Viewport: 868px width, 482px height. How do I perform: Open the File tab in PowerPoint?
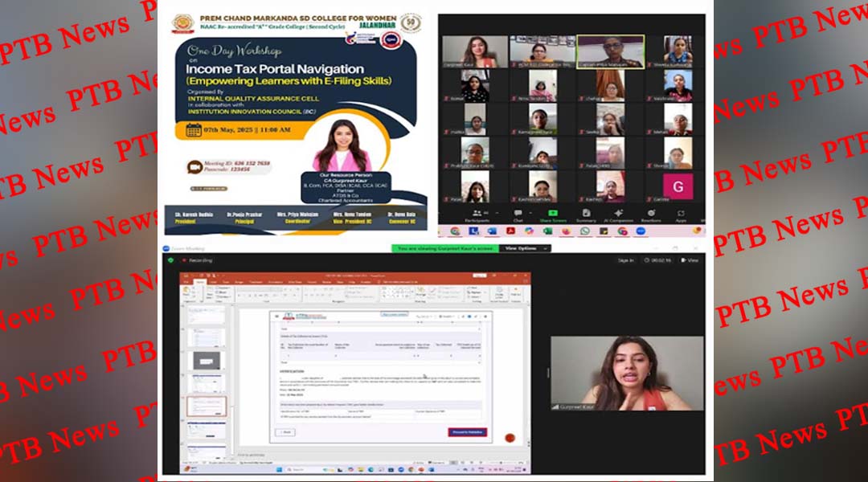(186, 282)
